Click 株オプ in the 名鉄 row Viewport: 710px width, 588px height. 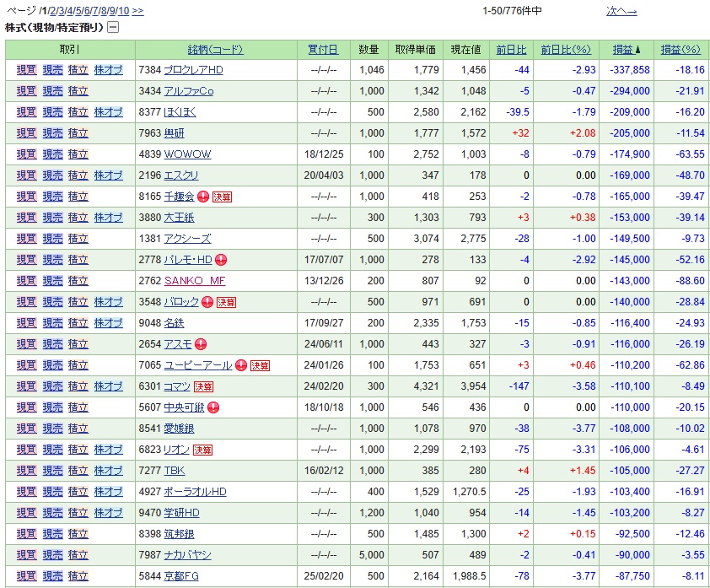[x=108, y=323]
